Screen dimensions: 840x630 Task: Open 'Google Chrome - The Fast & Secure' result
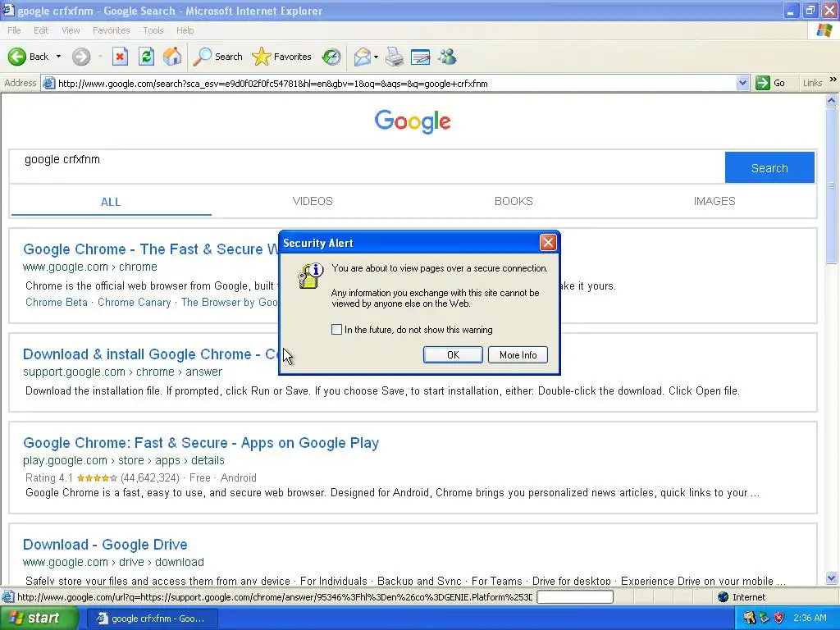coord(151,249)
